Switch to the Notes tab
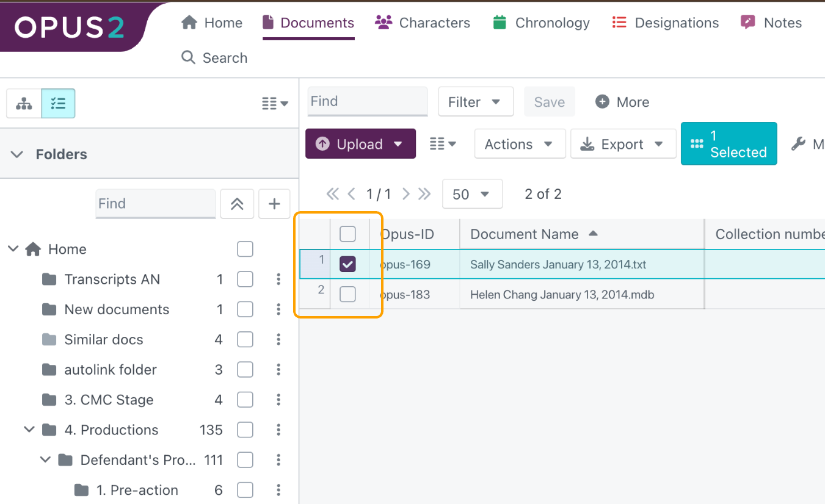This screenshot has width=825, height=504. coord(771,23)
